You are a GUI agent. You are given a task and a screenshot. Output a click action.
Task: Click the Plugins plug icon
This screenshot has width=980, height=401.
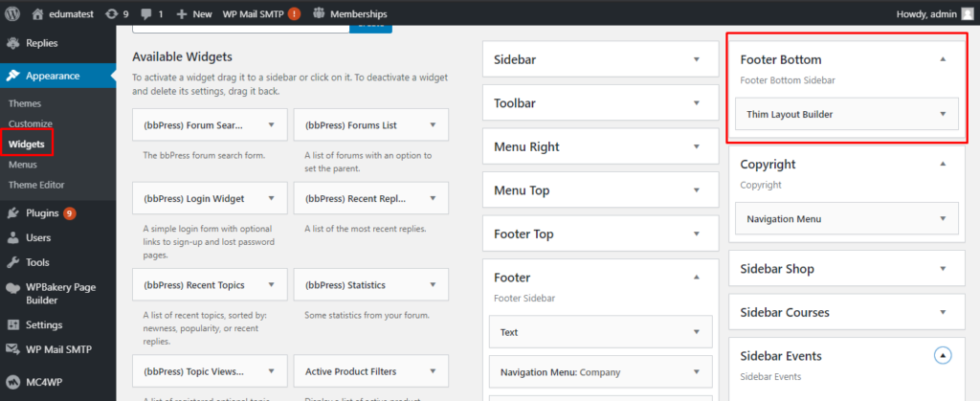click(x=12, y=213)
